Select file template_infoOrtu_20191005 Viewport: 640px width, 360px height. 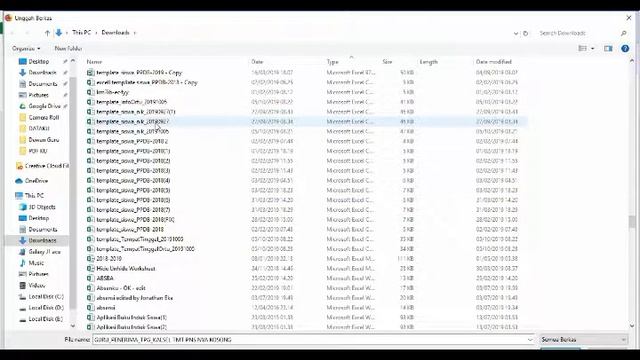131,102
